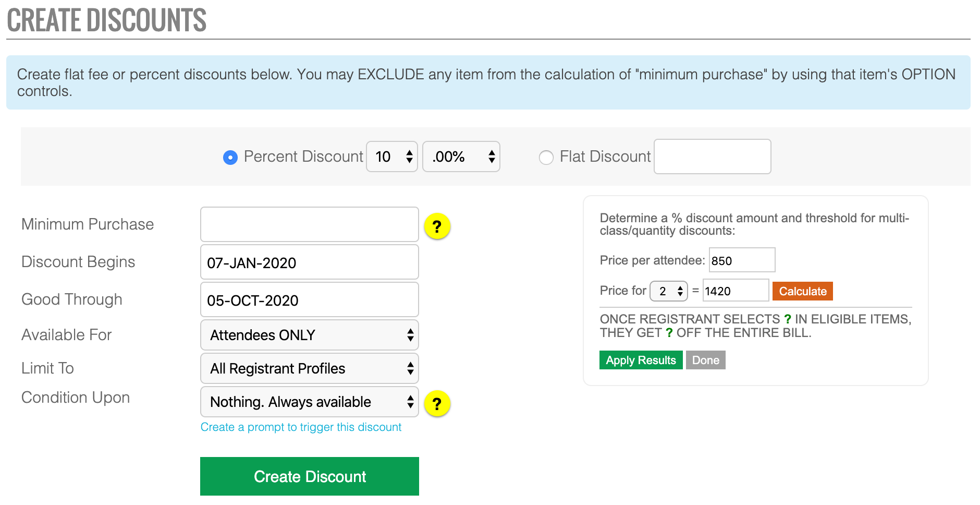Click the Price per attendee field
The height and width of the screenshot is (505, 980).
(x=742, y=260)
